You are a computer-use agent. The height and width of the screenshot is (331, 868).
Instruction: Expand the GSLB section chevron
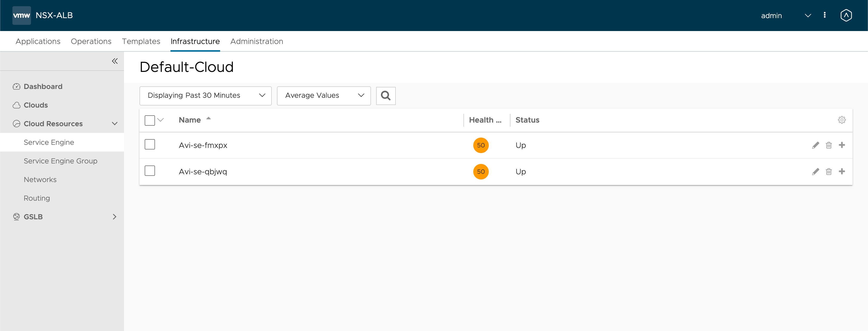tap(114, 217)
